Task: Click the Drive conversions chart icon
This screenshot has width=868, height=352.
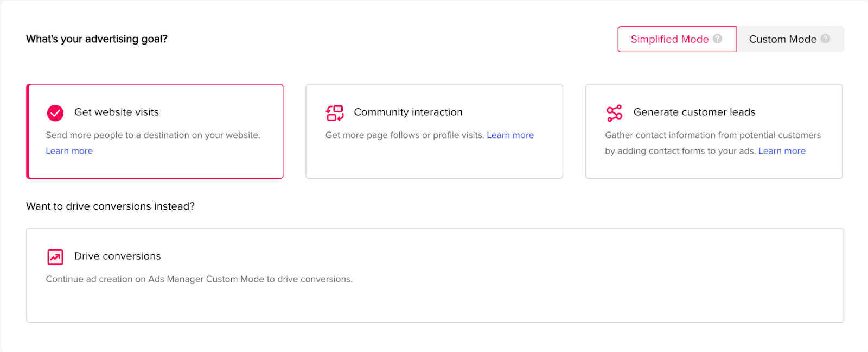Action: coord(55,256)
